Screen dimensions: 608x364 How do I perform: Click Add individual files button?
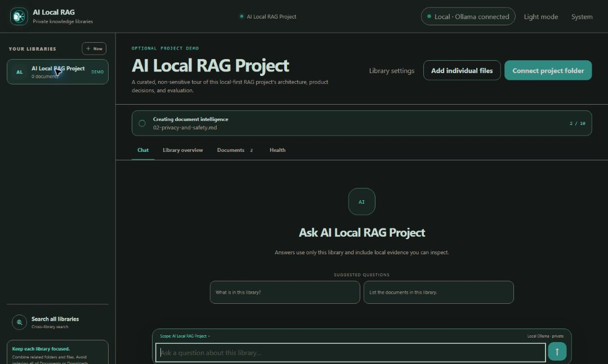coord(462,70)
